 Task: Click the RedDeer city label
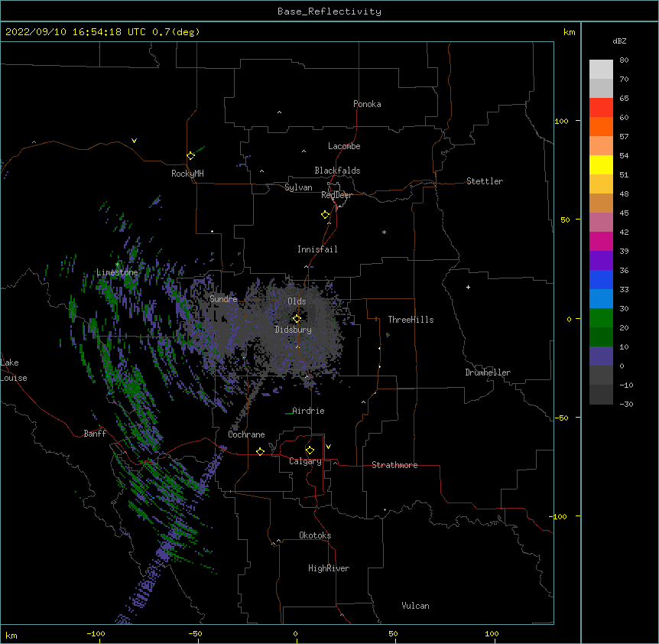click(x=336, y=195)
